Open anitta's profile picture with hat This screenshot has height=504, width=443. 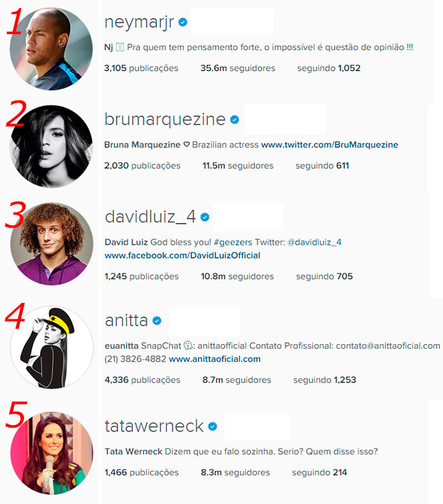click(x=52, y=347)
